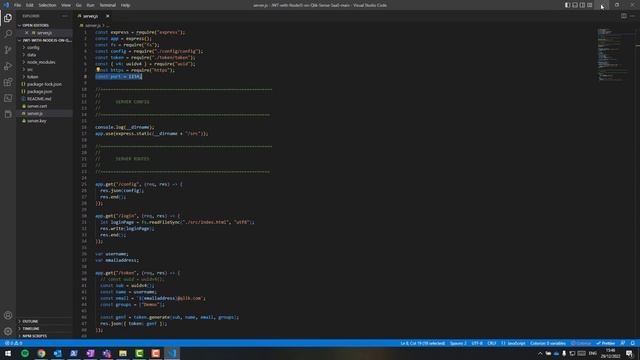Viewport: 640px width, 360px height.
Task: Open Chrome from the taskbar
Action: click(x=41, y=353)
